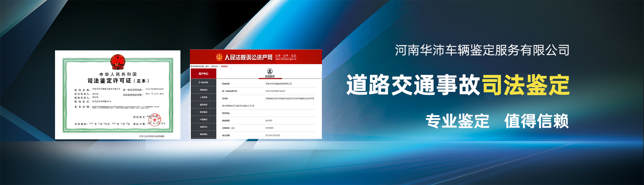Screen dimensions: 644x185
Task: Select the second sidebar item 资质信息
Action: [204, 90]
